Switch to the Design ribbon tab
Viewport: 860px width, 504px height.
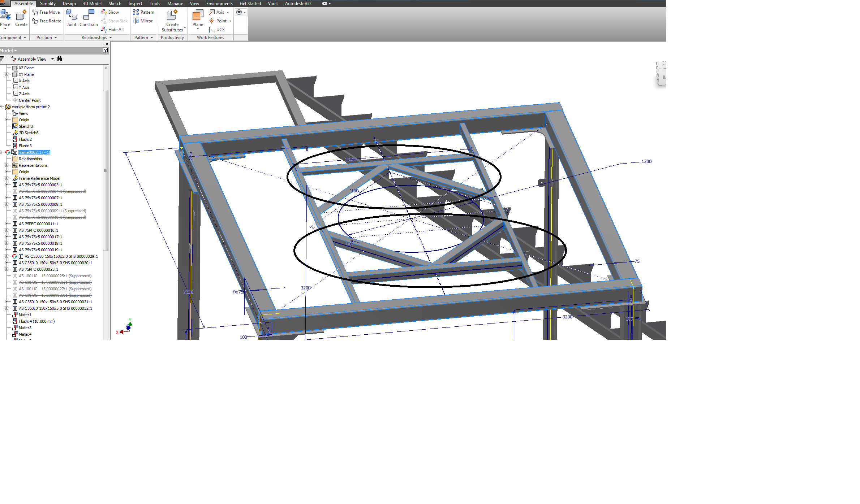(x=68, y=4)
